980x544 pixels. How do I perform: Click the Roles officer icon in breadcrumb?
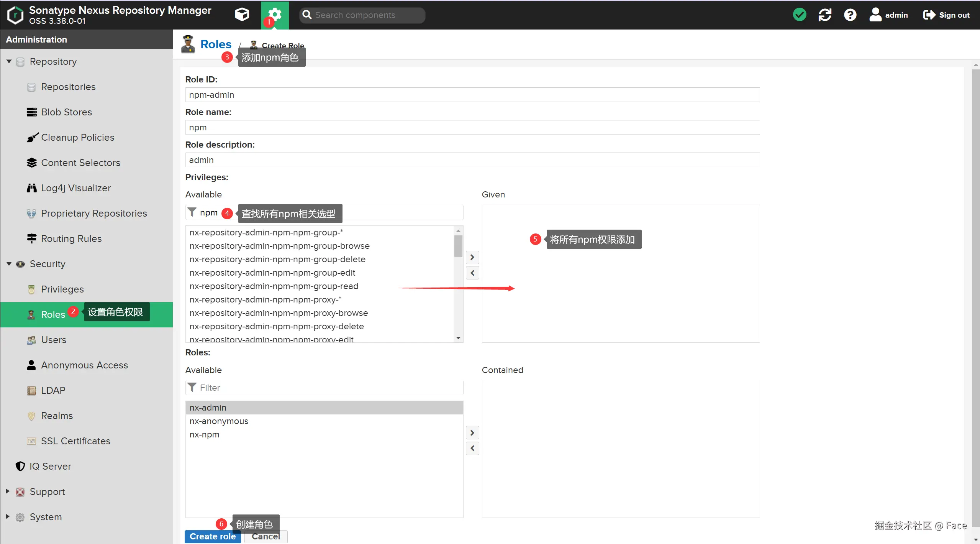188,44
